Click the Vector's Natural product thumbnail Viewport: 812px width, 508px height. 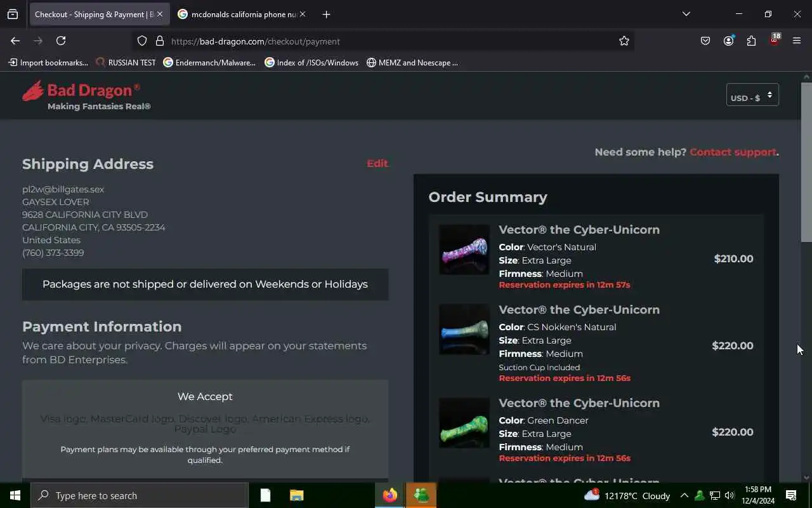coord(464,249)
